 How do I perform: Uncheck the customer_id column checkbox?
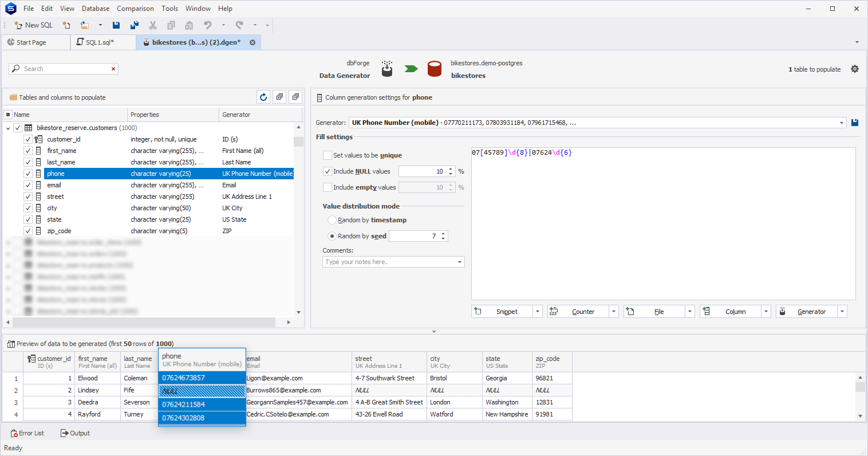tap(28, 139)
